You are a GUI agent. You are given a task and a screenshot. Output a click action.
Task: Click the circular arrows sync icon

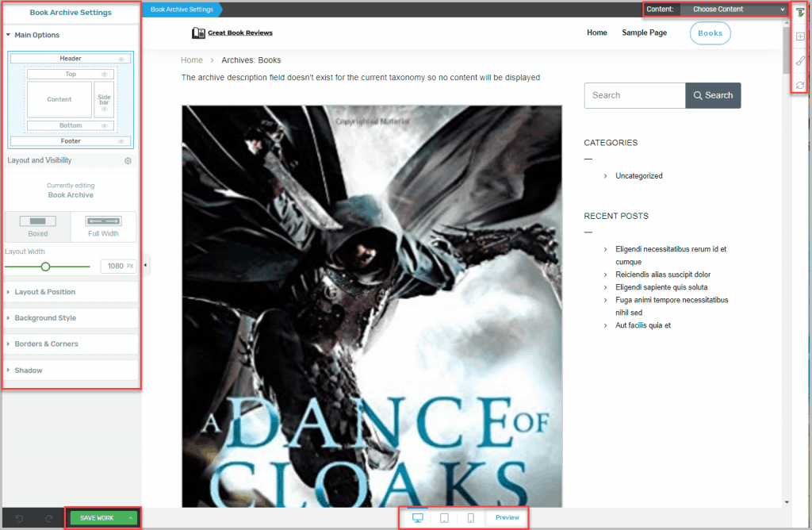(801, 84)
